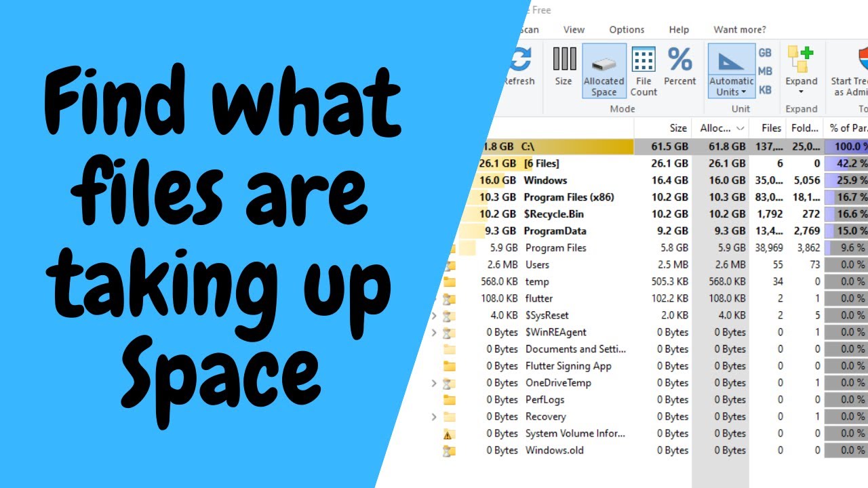This screenshot has width=868, height=488.
Task: Click the 16.4 GB size cell
Action: click(x=671, y=180)
